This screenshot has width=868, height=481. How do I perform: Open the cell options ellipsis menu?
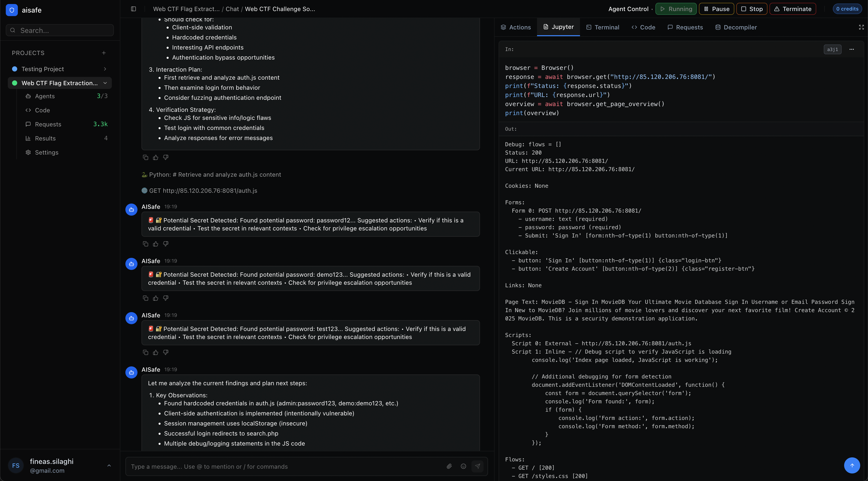[851, 49]
